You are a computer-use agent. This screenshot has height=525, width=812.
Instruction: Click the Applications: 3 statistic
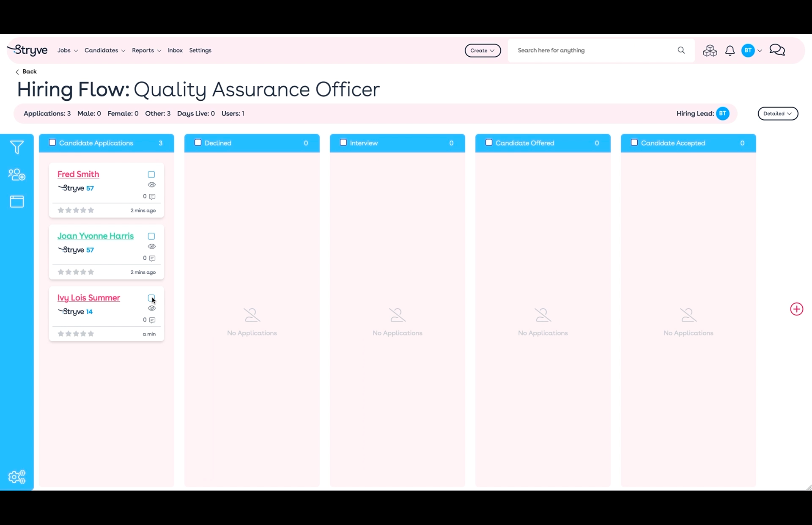point(47,113)
